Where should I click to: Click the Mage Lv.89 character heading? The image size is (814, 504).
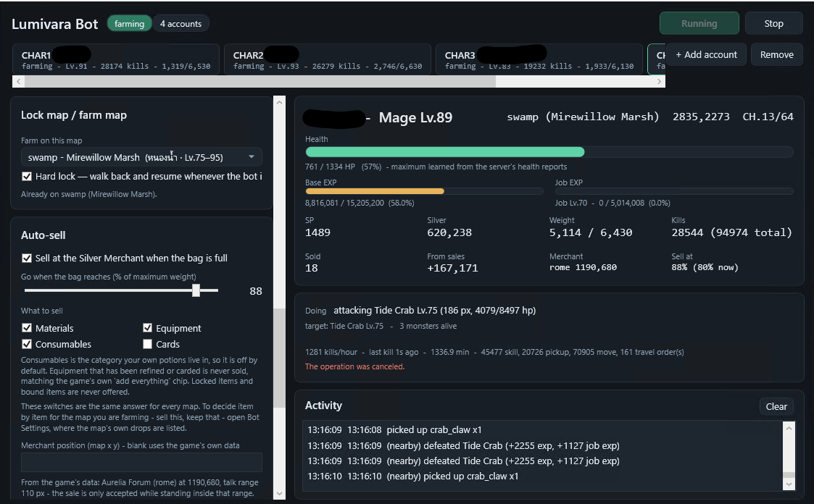[415, 118]
